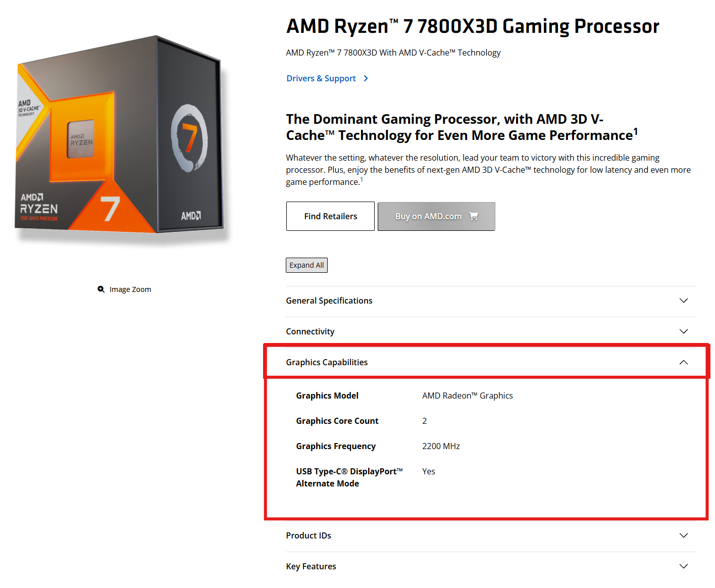Click the shopping cart icon
The width and height of the screenshot is (715, 588).
tap(474, 216)
